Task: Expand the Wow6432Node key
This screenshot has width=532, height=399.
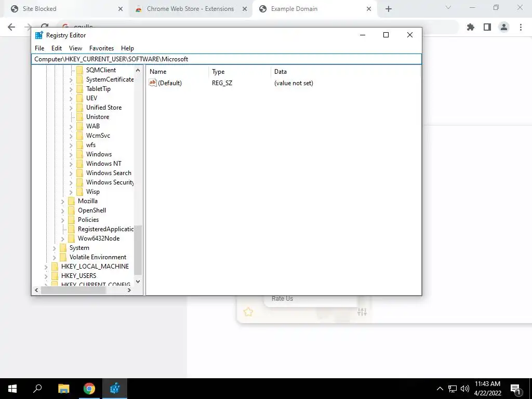Action: pos(62,239)
